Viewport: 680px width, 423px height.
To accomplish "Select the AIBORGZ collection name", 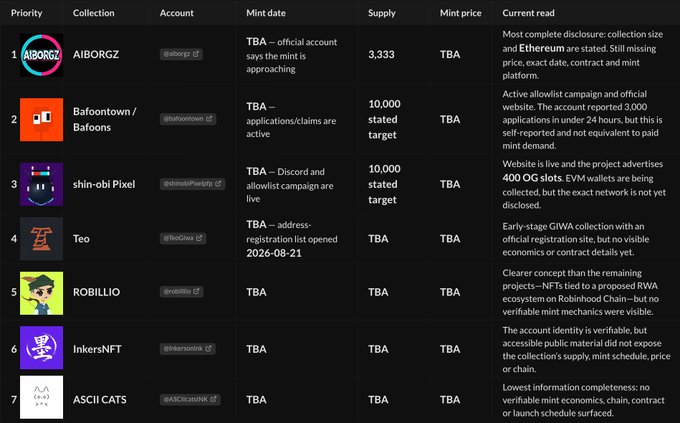I will 96,54.
